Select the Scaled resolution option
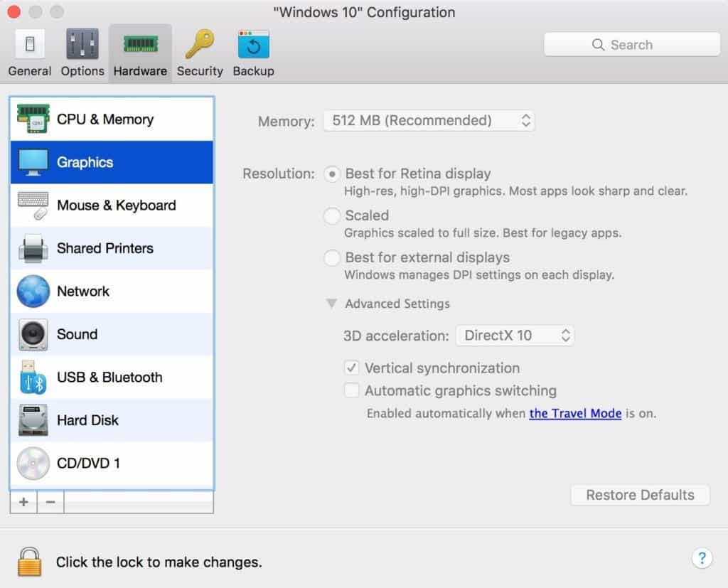This screenshot has width=728, height=588. (x=331, y=216)
